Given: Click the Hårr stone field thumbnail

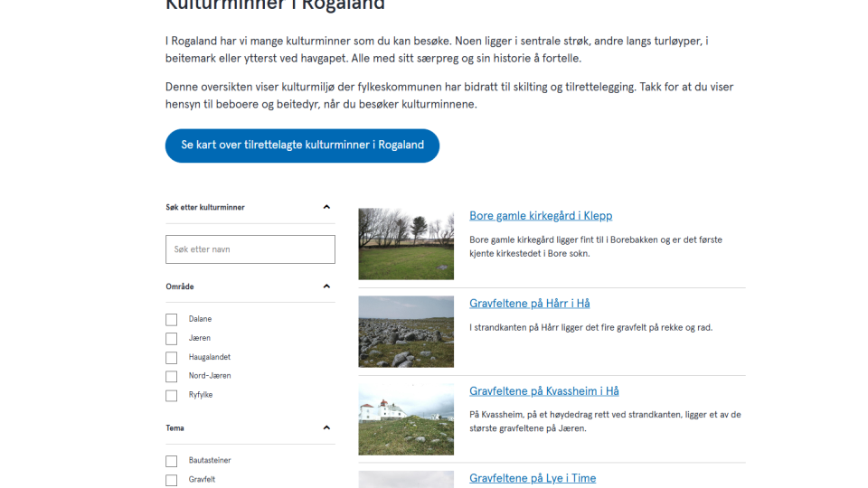Looking at the screenshot, I should [406, 332].
